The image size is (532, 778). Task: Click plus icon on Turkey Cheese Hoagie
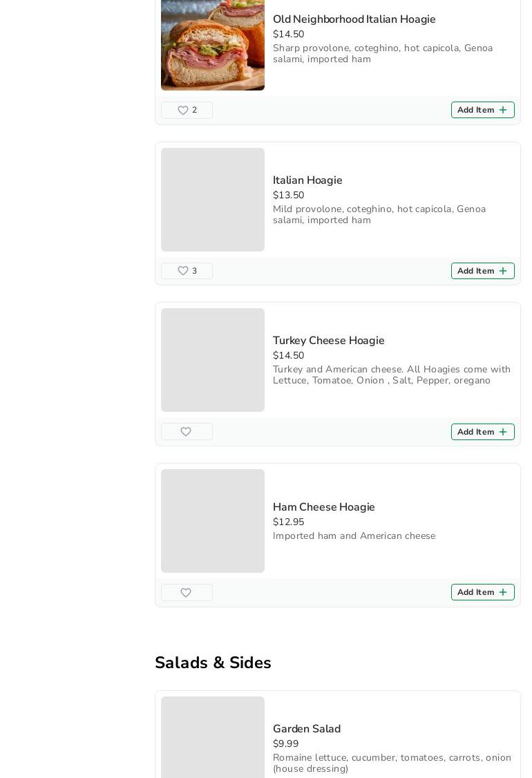pyautogui.click(x=503, y=432)
